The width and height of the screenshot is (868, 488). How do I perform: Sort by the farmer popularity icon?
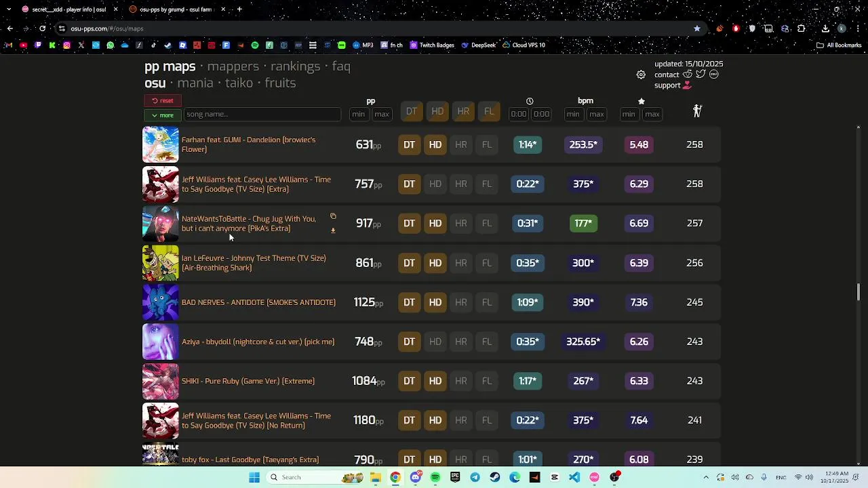click(x=697, y=111)
